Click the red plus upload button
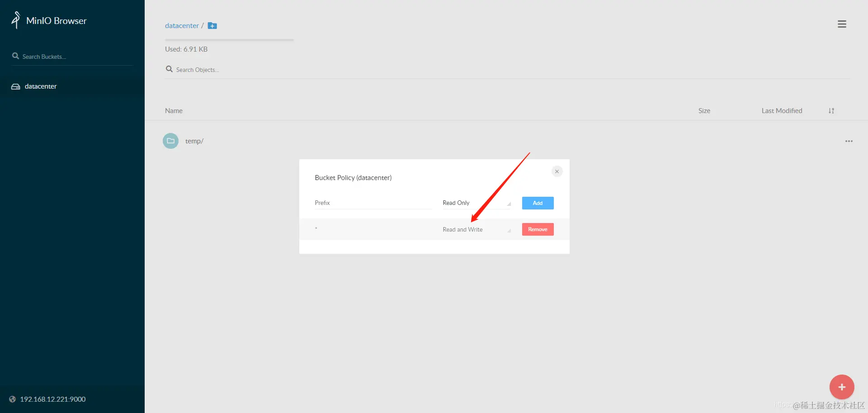Image resolution: width=868 pixels, height=413 pixels. [x=842, y=387]
